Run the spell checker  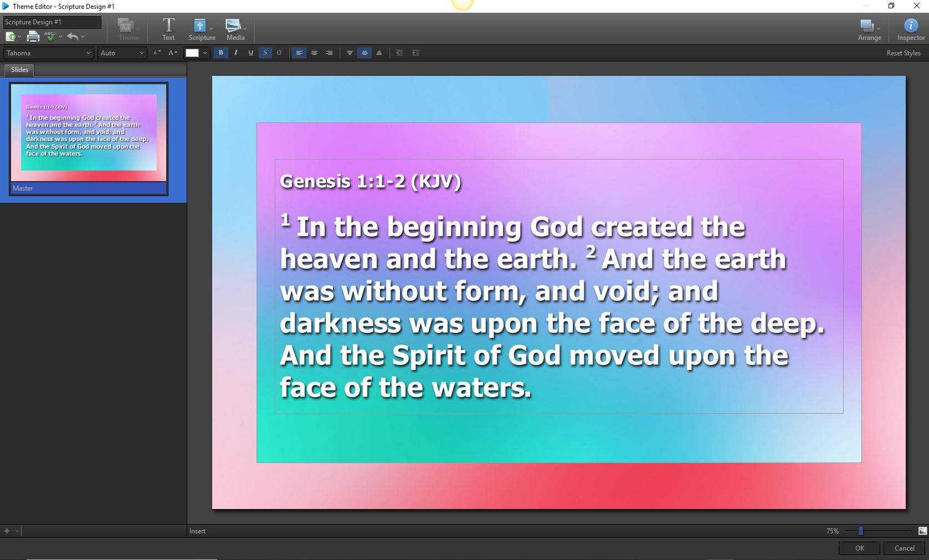[x=49, y=37]
